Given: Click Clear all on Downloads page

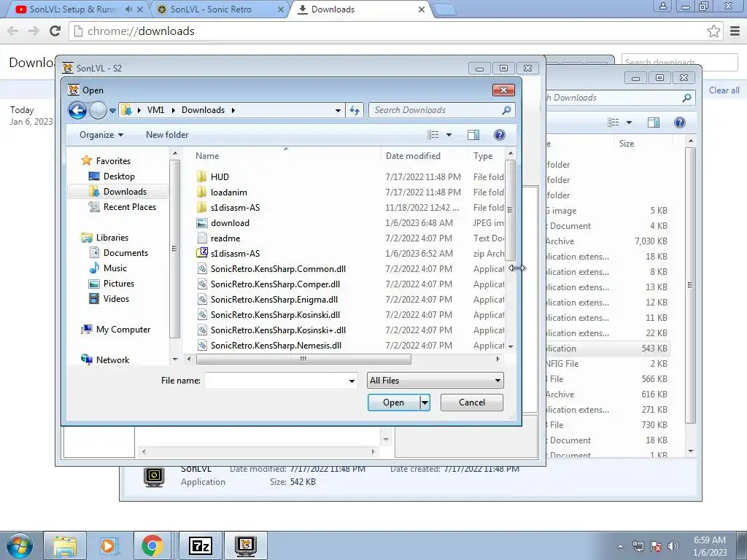Looking at the screenshot, I should point(724,90).
